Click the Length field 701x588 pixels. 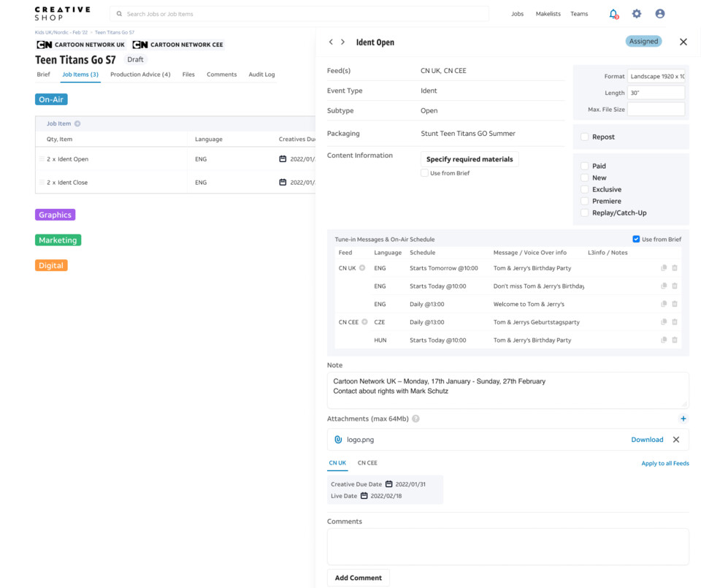pyautogui.click(x=656, y=93)
